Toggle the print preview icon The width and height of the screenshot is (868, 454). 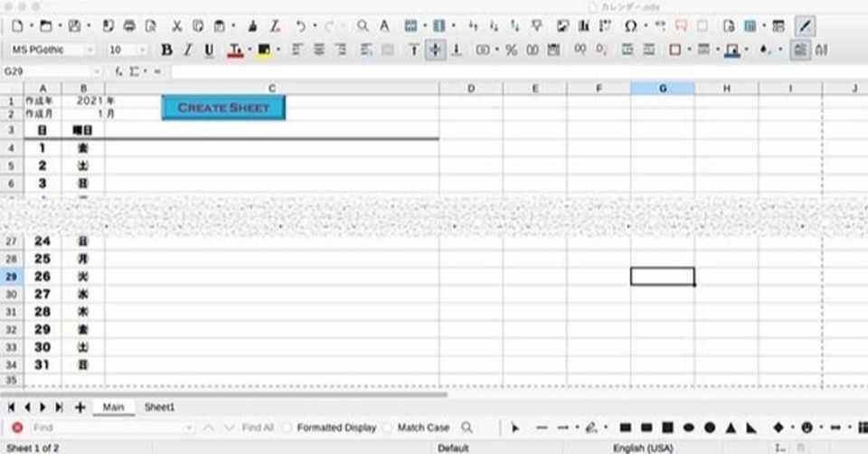point(151,26)
